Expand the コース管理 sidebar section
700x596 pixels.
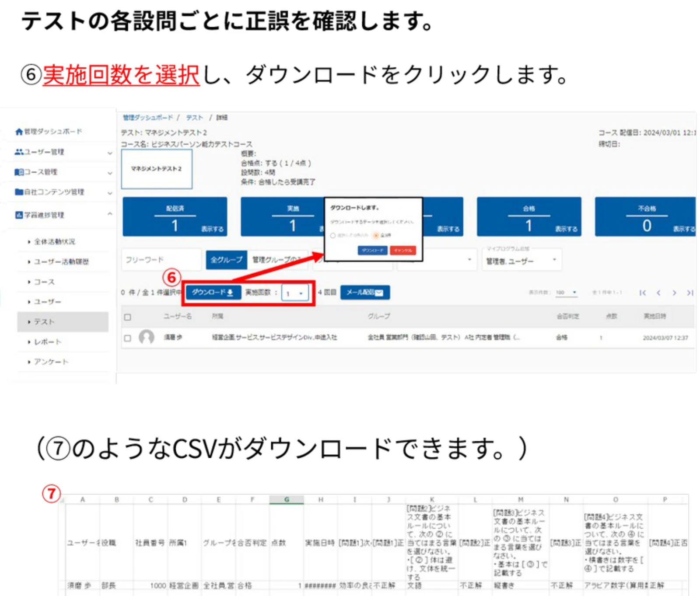pyautogui.click(x=110, y=173)
